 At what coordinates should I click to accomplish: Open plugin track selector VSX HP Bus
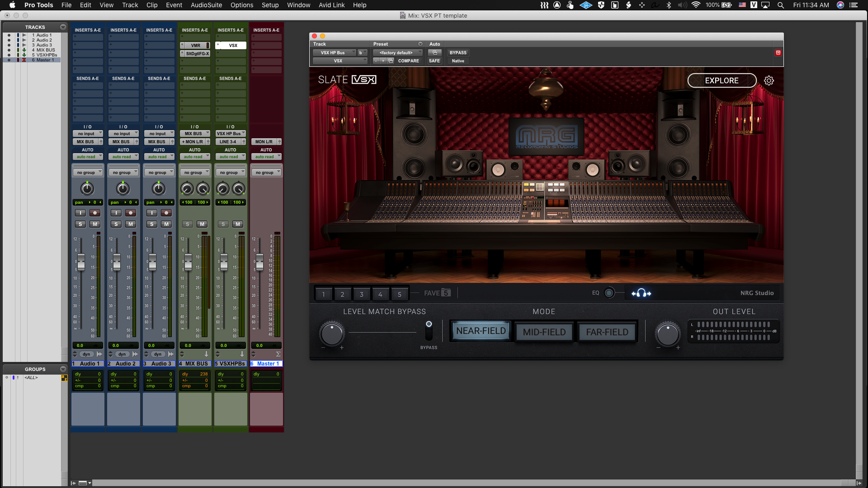point(335,53)
